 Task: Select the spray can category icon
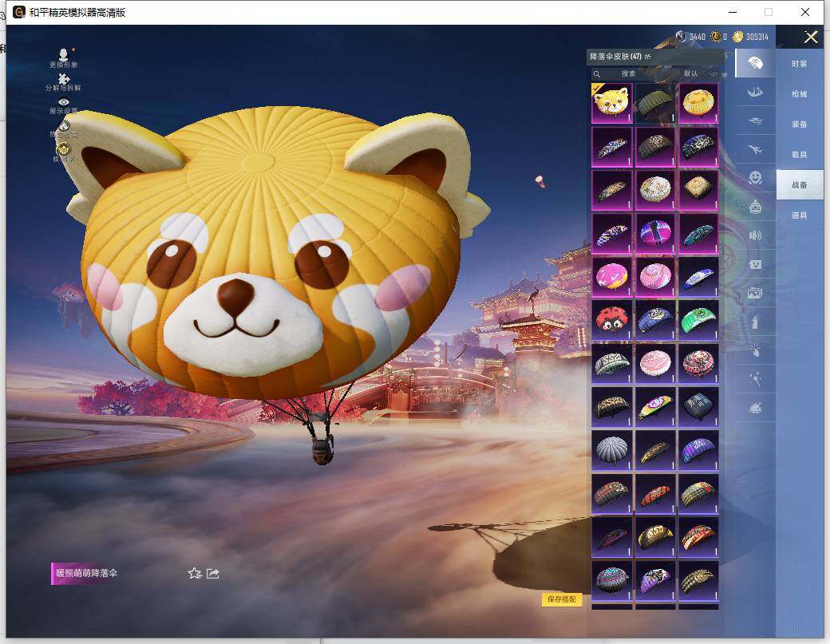tap(755, 322)
